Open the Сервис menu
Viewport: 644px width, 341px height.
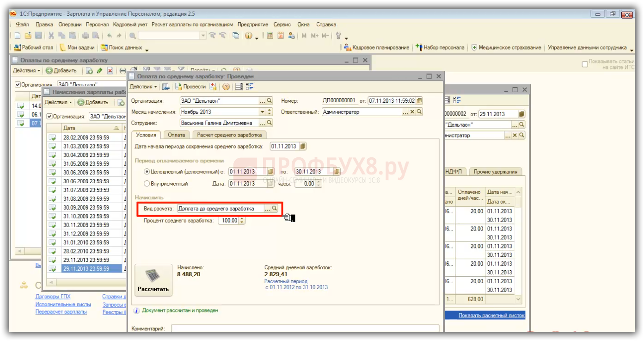click(x=282, y=25)
